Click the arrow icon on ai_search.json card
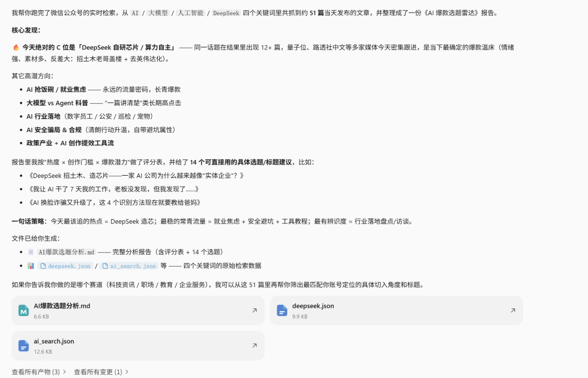This screenshot has width=588, height=378. [254, 345]
